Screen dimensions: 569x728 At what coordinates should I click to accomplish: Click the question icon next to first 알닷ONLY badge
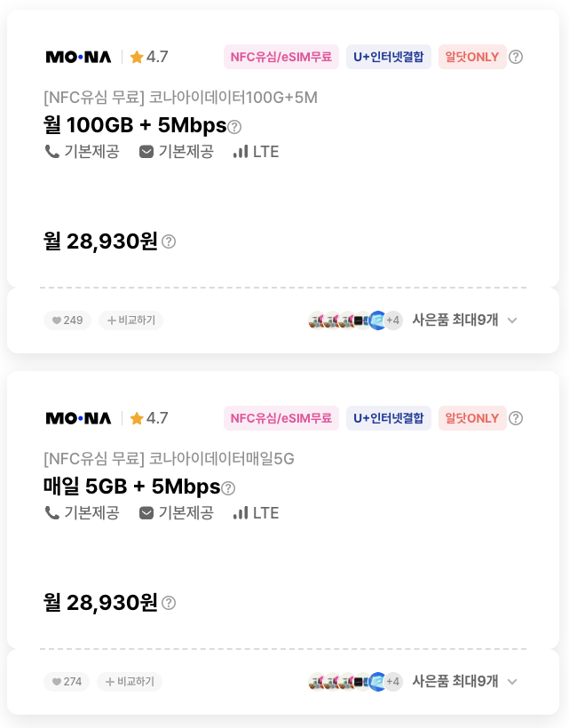(x=516, y=57)
